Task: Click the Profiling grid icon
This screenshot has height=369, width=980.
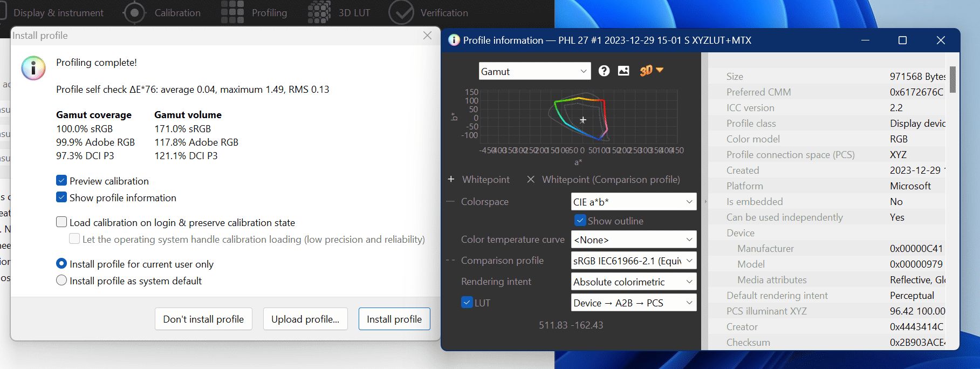Action: [232, 12]
